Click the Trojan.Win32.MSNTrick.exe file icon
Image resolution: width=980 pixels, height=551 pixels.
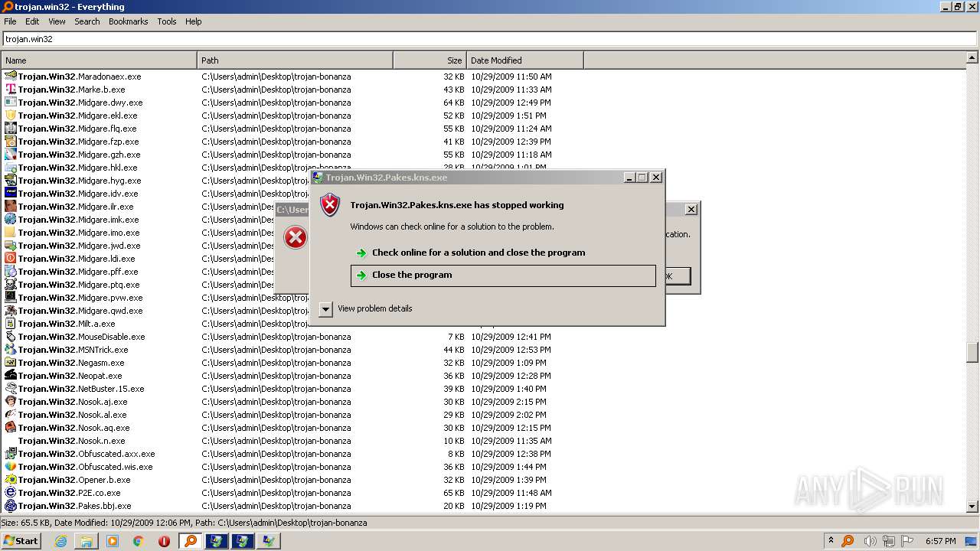tap(11, 350)
